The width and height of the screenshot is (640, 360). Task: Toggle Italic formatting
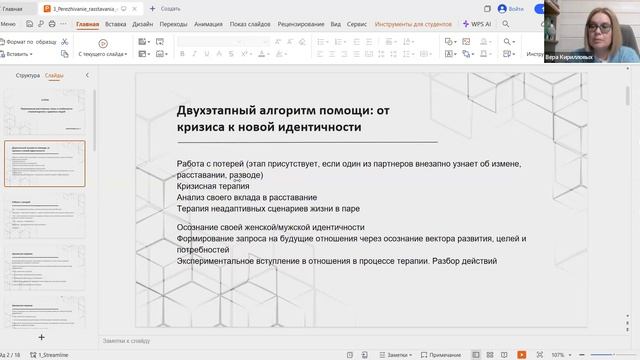tap(194, 54)
